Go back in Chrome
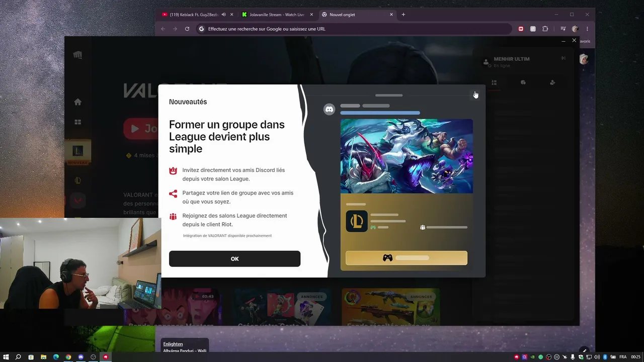 tap(163, 29)
